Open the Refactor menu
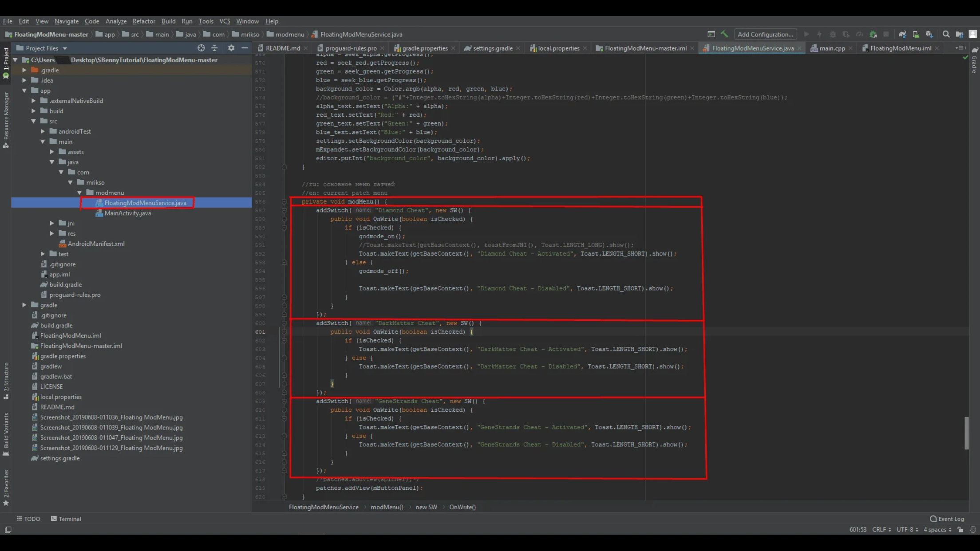This screenshot has width=980, height=551. pyautogui.click(x=143, y=21)
